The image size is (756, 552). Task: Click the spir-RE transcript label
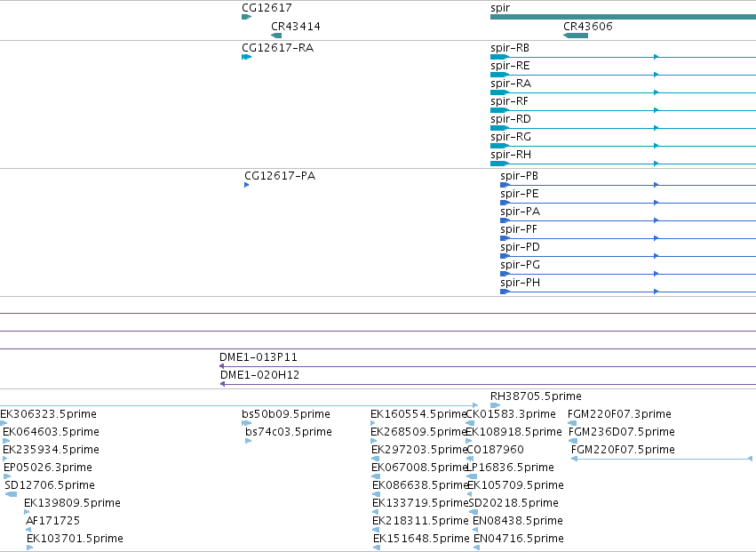pos(510,66)
